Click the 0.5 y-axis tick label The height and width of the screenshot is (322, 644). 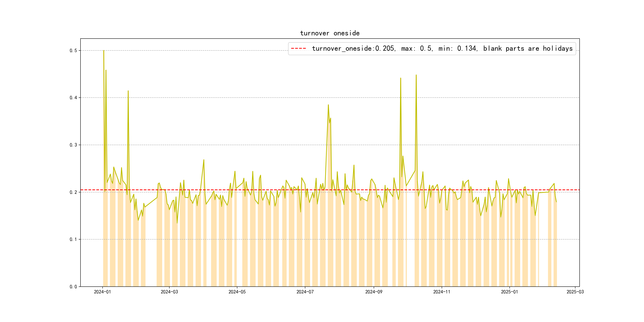[x=73, y=50]
